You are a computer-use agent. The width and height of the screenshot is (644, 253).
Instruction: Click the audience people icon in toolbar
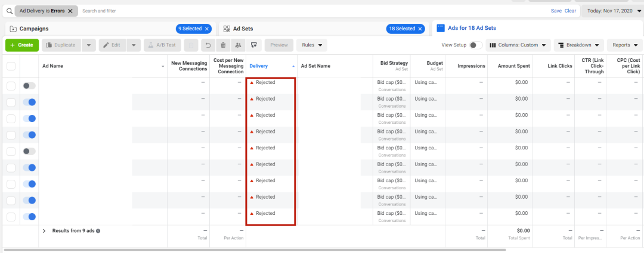coord(239,45)
